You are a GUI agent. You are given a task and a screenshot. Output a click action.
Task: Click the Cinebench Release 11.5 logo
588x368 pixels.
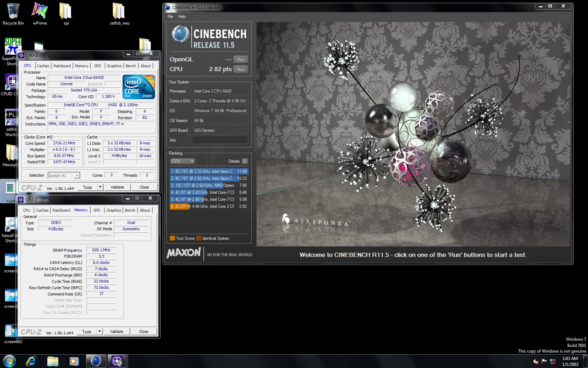(x=209, y=37)
